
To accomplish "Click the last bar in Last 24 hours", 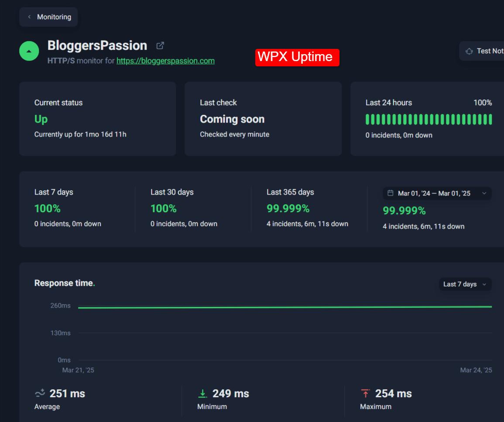I will click(490, 119).
